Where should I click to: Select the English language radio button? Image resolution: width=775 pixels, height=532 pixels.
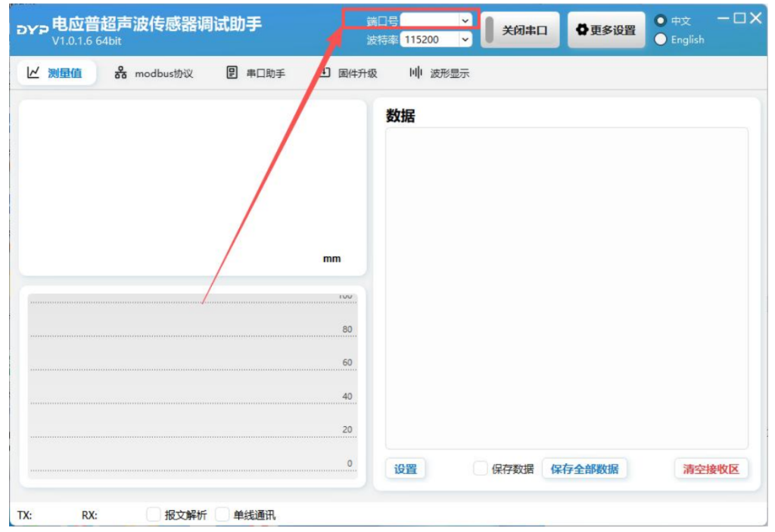click(661, 39)
